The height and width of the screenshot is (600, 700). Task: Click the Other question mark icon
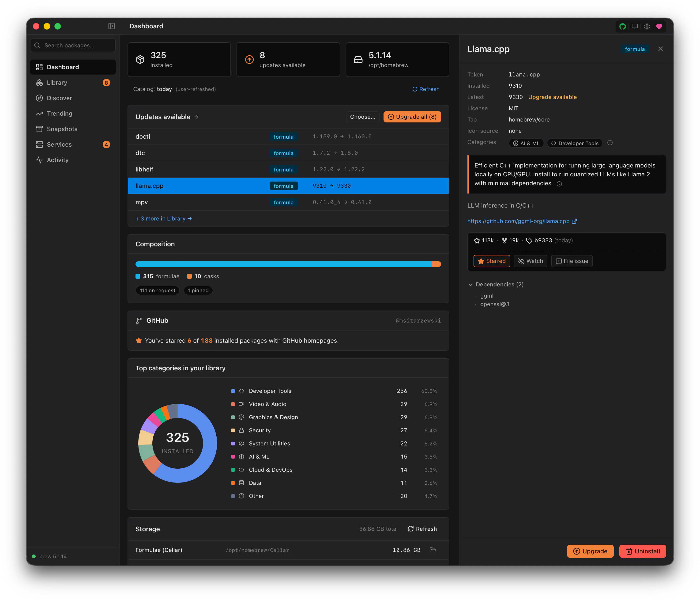click(241, 496)
